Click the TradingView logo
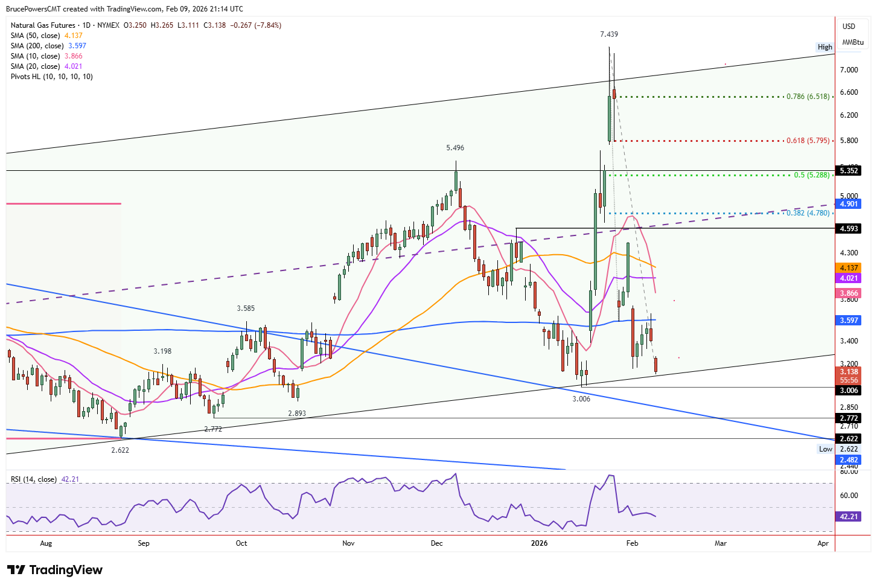The height and width of the screenshot is (588, 877). click(x=54, y=569)
